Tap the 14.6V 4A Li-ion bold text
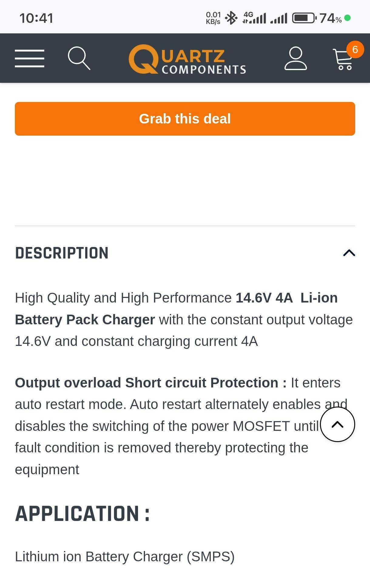The image size is (370, 588). coord(287,298)
